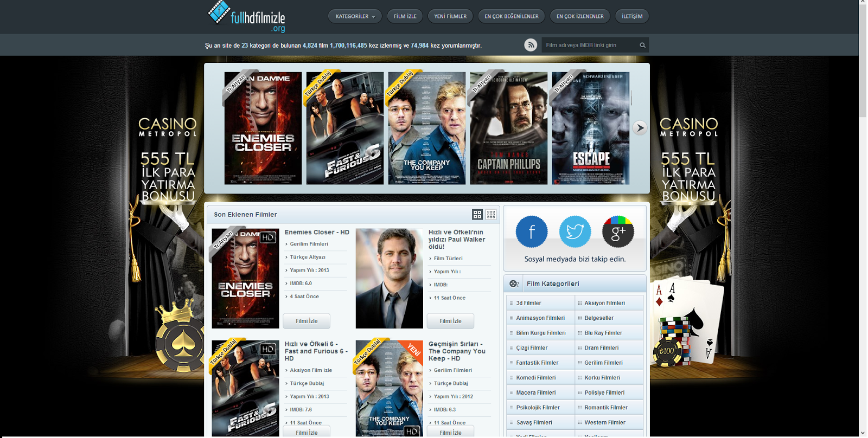This screenshot has width=868, height=438.
Task: Advance the carousel with the next arrow
Action: (640, 128)
